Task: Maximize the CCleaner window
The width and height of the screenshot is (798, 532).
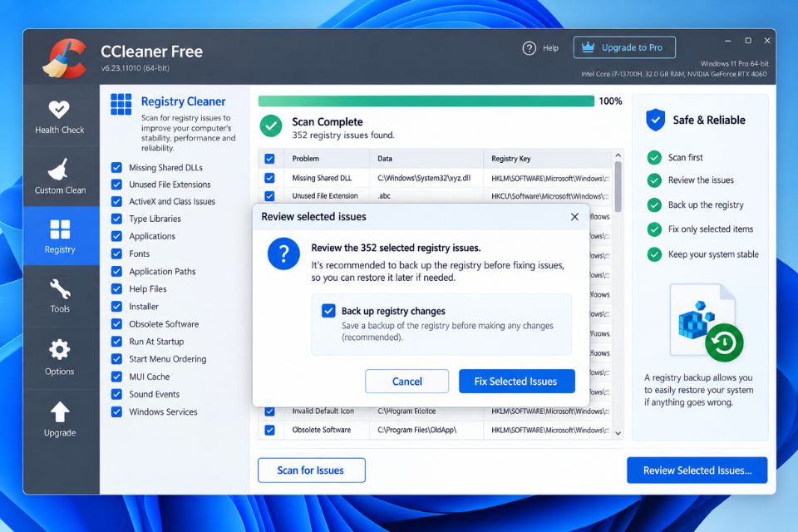Action: pos(748,41)
